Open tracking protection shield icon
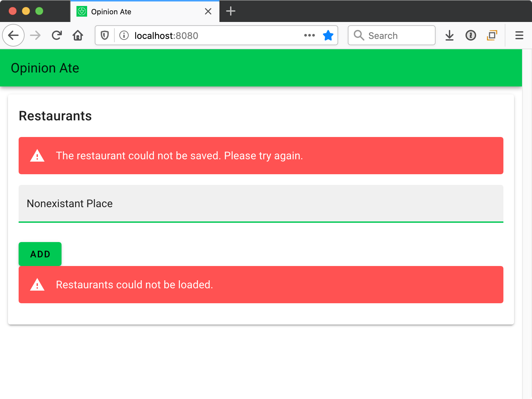The width and height of the screenshot is (532, 399). [105, 35]
